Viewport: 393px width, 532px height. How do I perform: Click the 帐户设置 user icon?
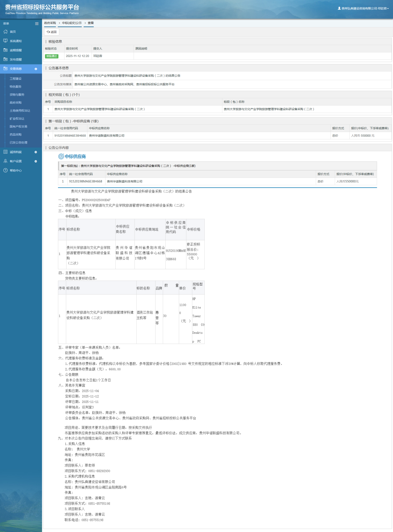(x=5, y=161)
